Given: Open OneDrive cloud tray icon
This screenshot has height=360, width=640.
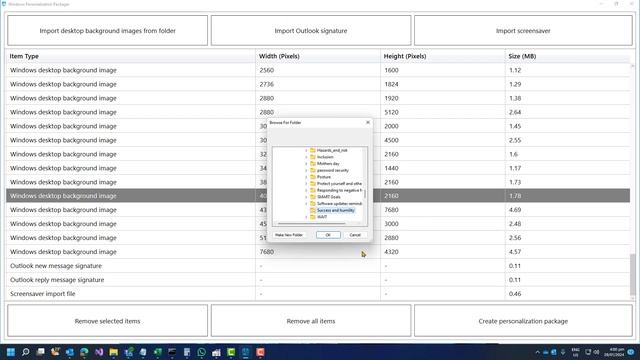Looking at the screenshot, I should coord(545,352).
